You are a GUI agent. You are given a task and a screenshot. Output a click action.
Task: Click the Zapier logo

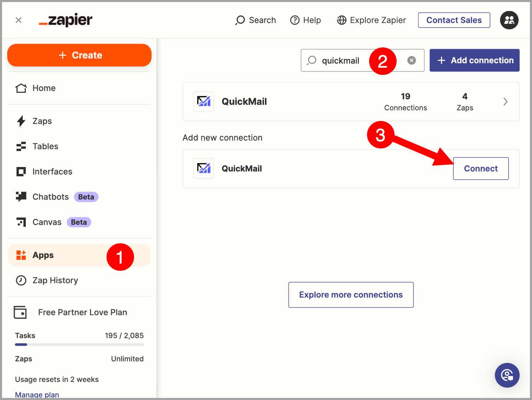click(66, 20)
